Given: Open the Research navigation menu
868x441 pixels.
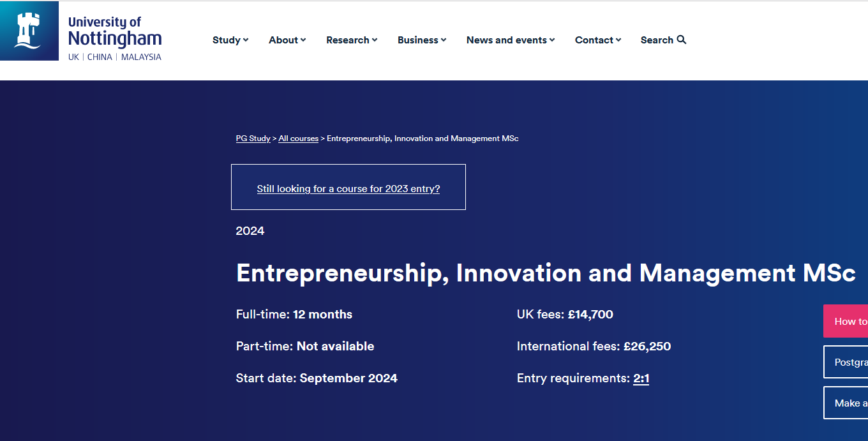Looking at the screenshot, I should (347, 40).
